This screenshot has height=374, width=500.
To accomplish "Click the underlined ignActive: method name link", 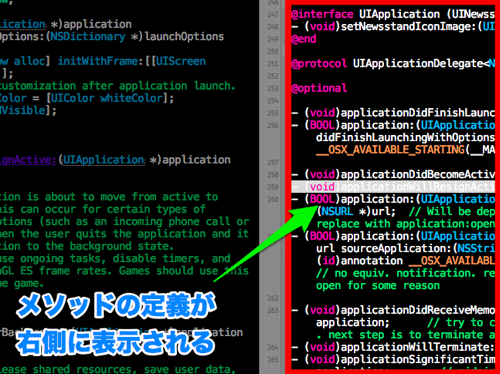I will 28,160.
